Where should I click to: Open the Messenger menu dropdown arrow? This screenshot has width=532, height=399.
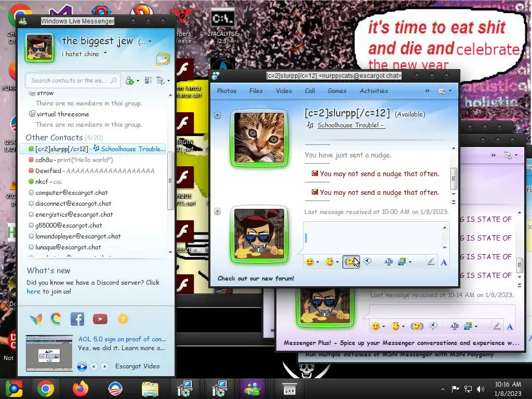coord(169,81)
